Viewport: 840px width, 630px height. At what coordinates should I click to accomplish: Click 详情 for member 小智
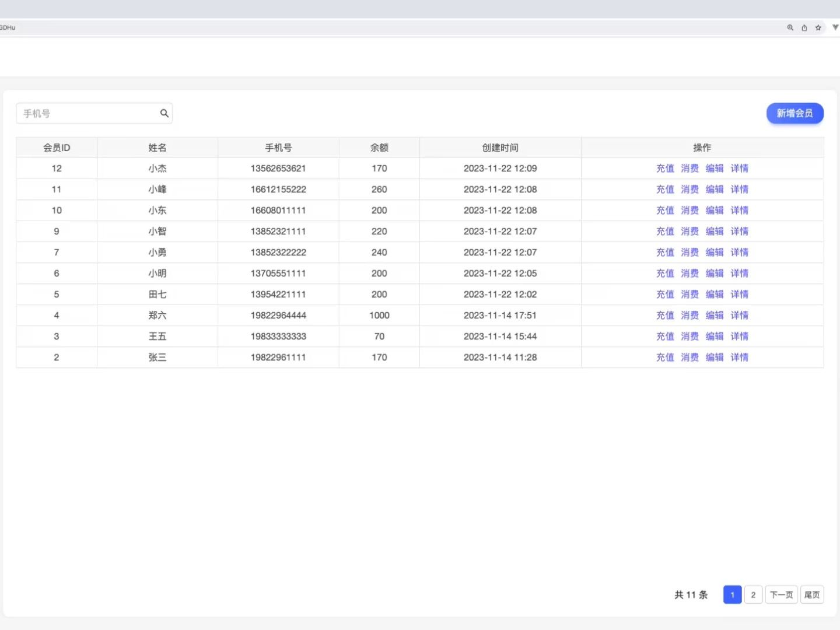coord(739,231)
